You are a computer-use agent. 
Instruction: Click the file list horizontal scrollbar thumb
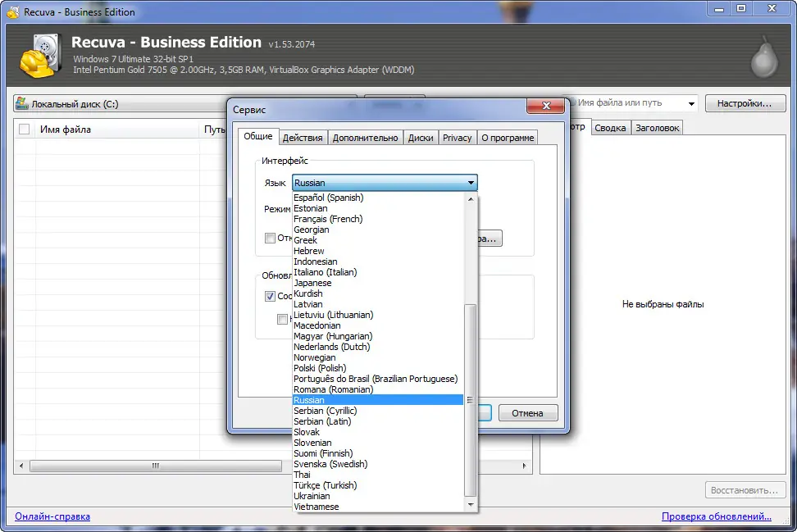pos(156,466)
